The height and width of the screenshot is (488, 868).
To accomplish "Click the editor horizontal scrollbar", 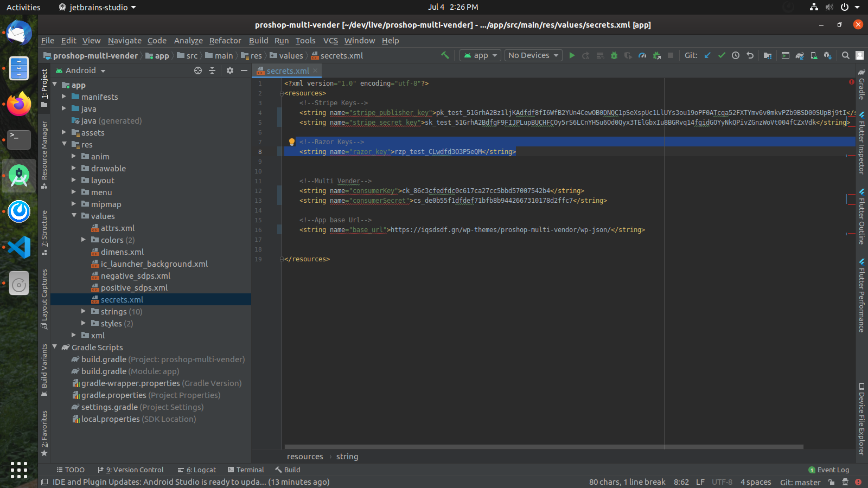I will 544,447.
